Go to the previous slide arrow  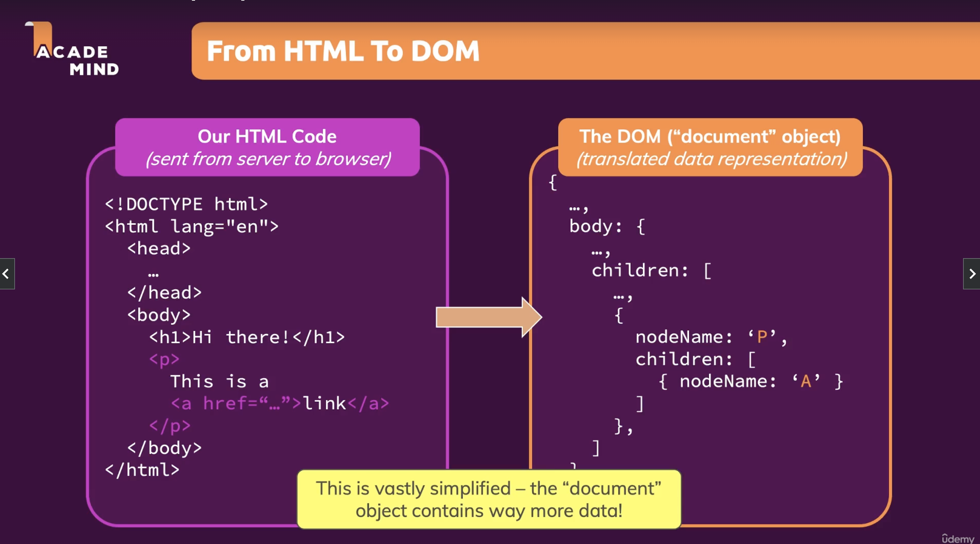(x=7, y=273)
